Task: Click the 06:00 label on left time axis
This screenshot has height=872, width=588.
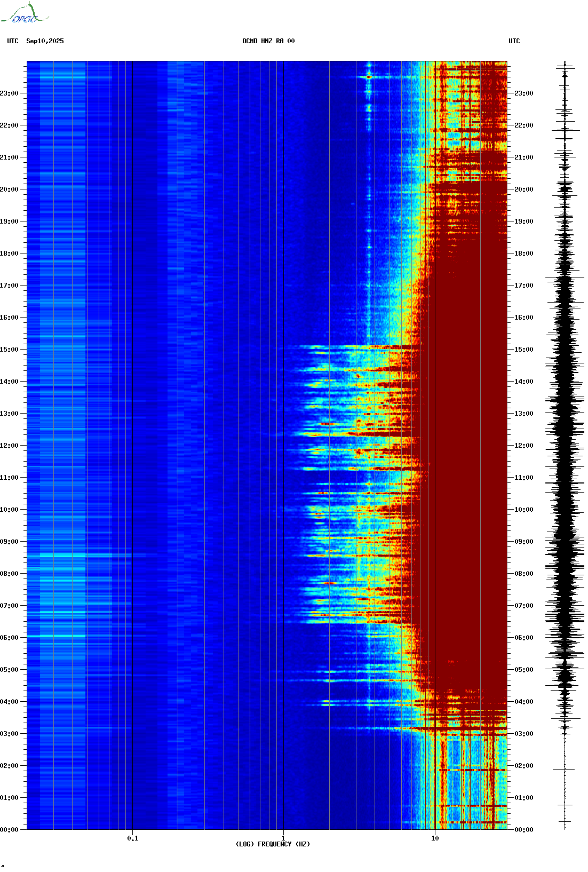Action: [x=9, y=638]
